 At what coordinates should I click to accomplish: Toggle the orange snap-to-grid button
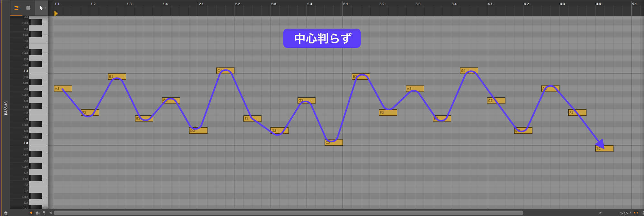(x=636, y=213)
